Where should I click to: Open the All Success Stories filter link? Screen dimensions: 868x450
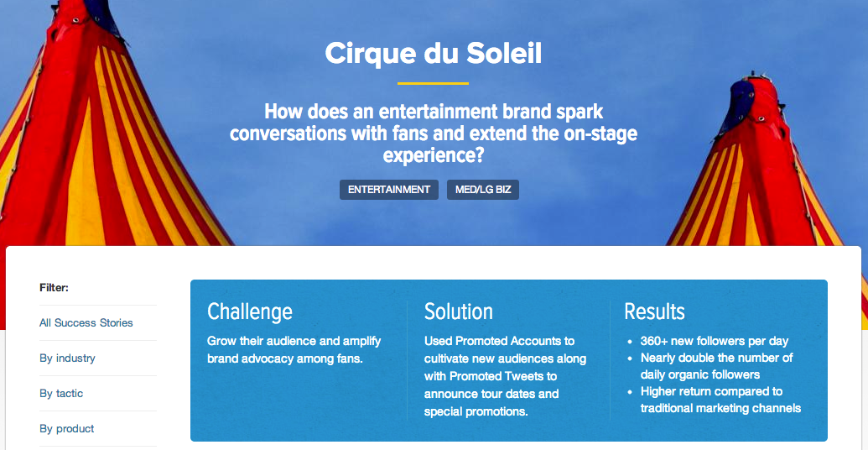[86, 322]
